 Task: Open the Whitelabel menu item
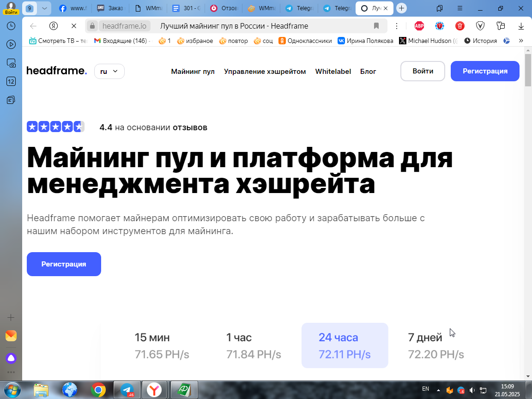(333, 72)
